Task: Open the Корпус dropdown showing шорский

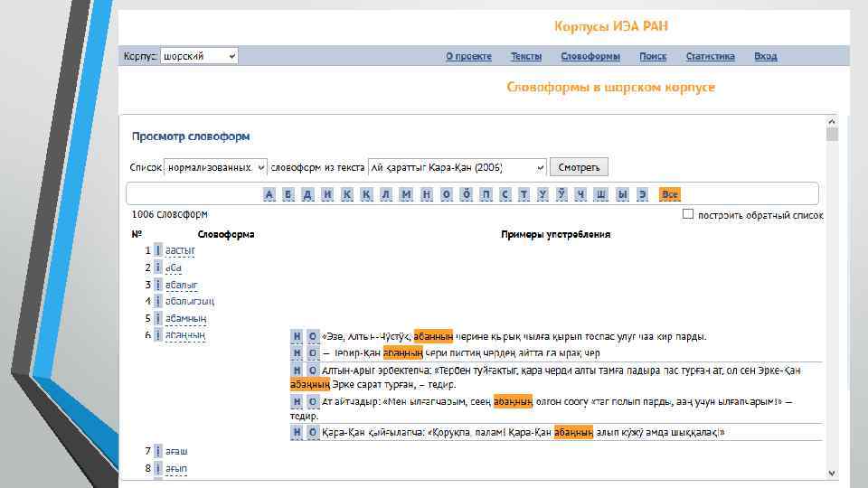Action: point(199,56)
